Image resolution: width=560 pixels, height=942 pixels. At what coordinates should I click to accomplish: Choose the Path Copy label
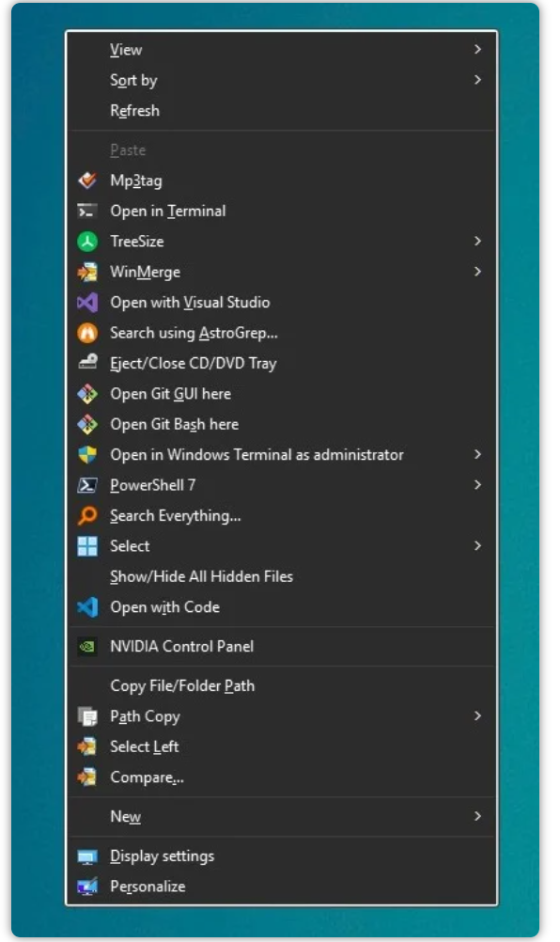point(146,716)
